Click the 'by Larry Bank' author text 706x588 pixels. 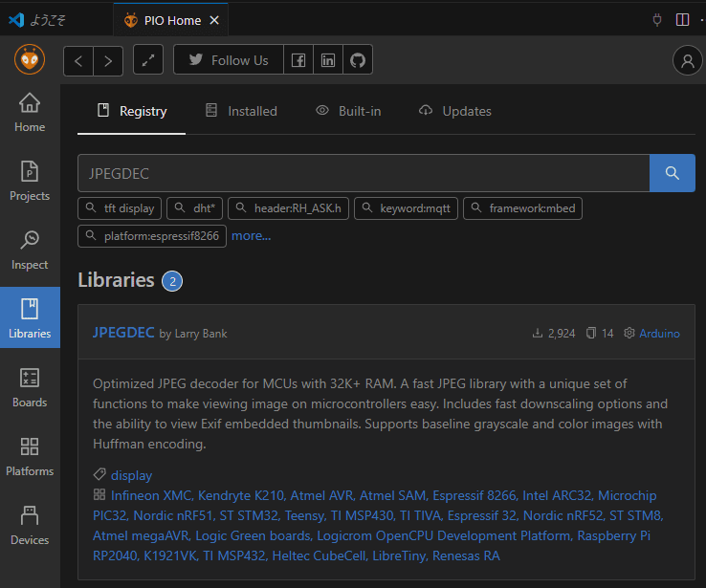coord(193,334)
